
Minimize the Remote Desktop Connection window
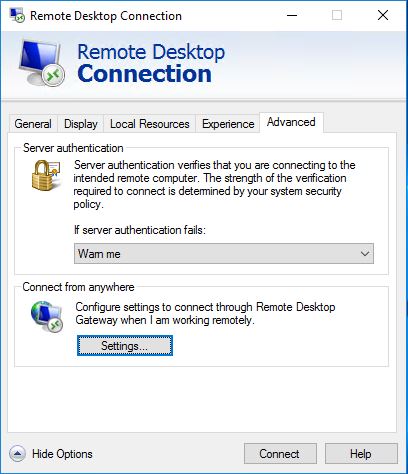(292, 15)
